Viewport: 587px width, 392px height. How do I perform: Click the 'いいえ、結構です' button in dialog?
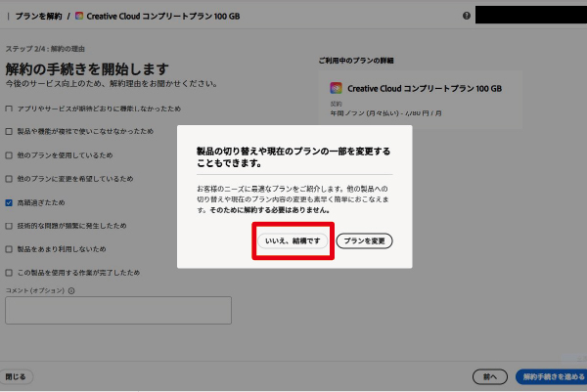tap(293, 240)
